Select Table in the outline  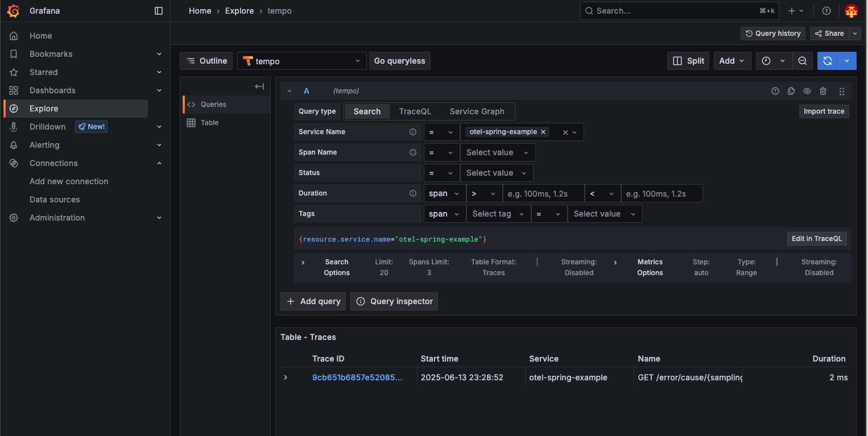pos(226,123)
